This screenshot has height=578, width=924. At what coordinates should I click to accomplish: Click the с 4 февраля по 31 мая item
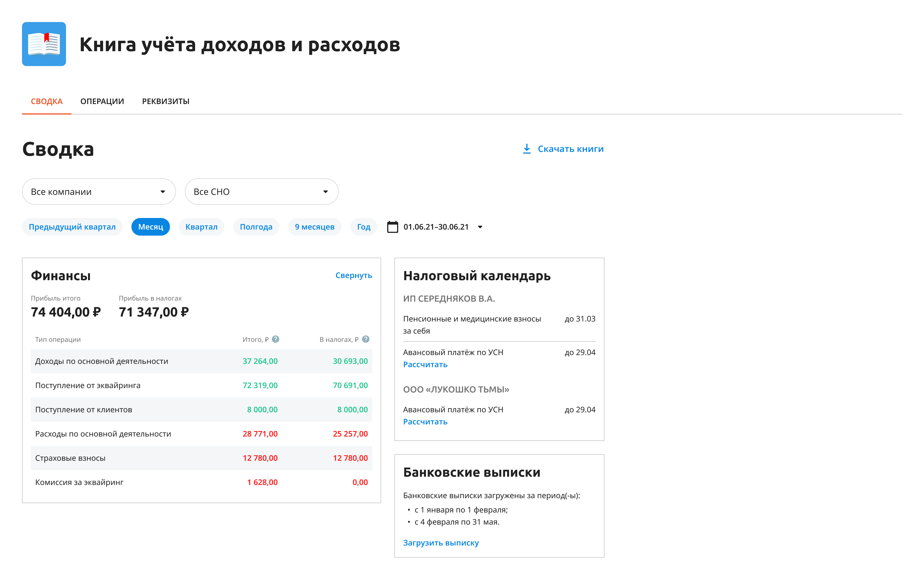tap(457, 522)
